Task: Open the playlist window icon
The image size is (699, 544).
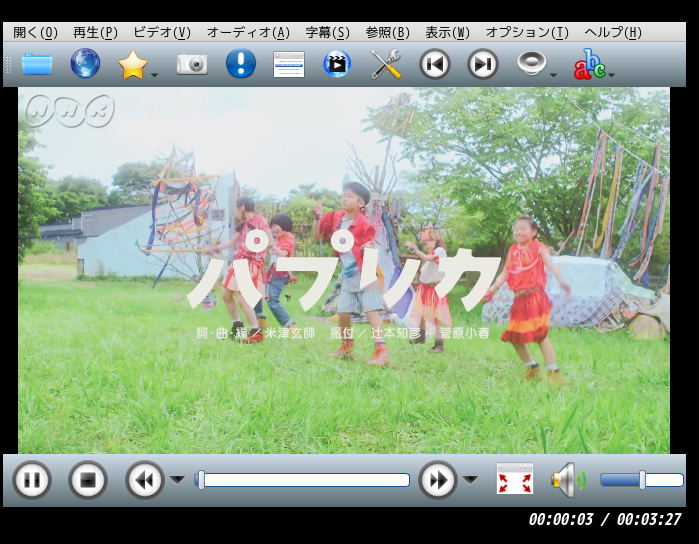Action: click(289, 65)
